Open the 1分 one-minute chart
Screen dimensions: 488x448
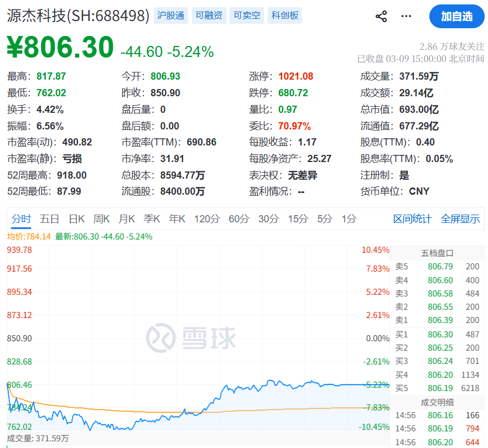349,218
